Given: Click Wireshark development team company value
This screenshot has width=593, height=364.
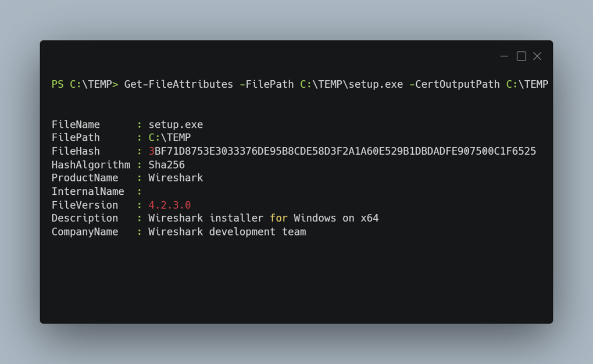Looking at the screenshot, I should [x=227, y=232].
